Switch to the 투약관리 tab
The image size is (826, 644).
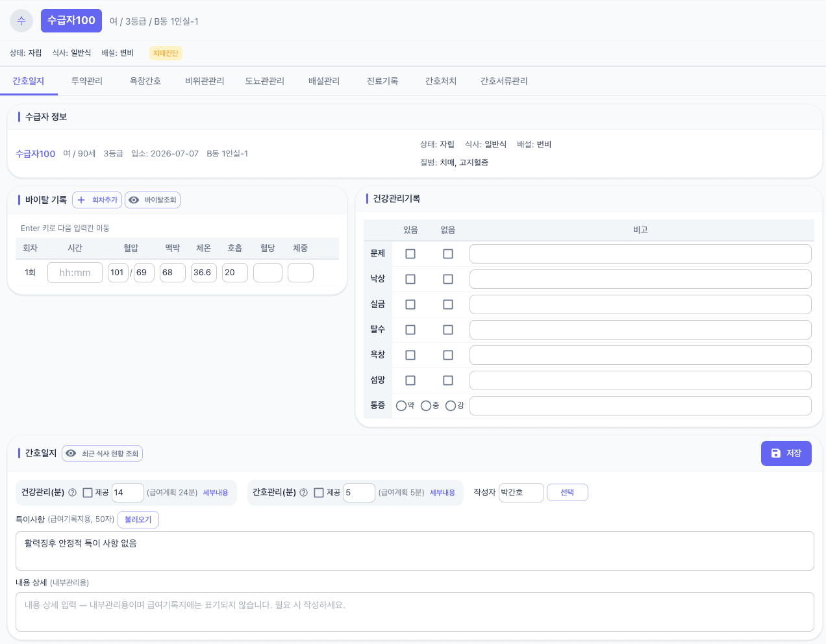point(87,81)
